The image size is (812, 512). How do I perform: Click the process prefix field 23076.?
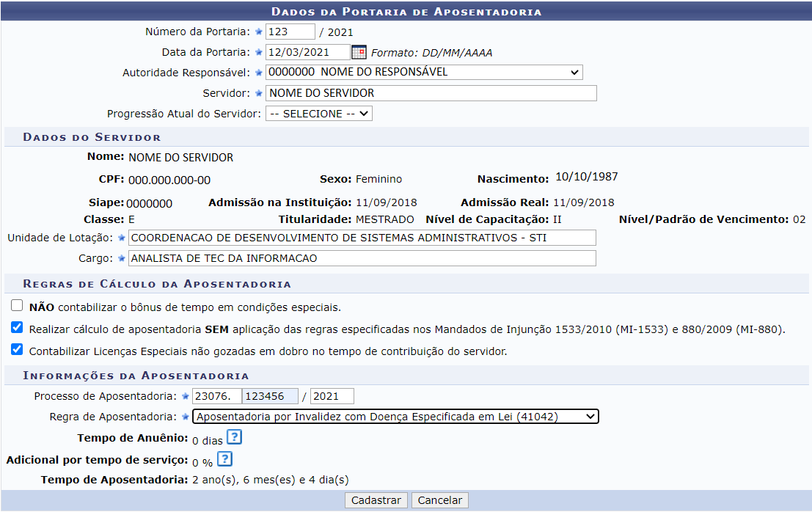click(x=216, y=396)
